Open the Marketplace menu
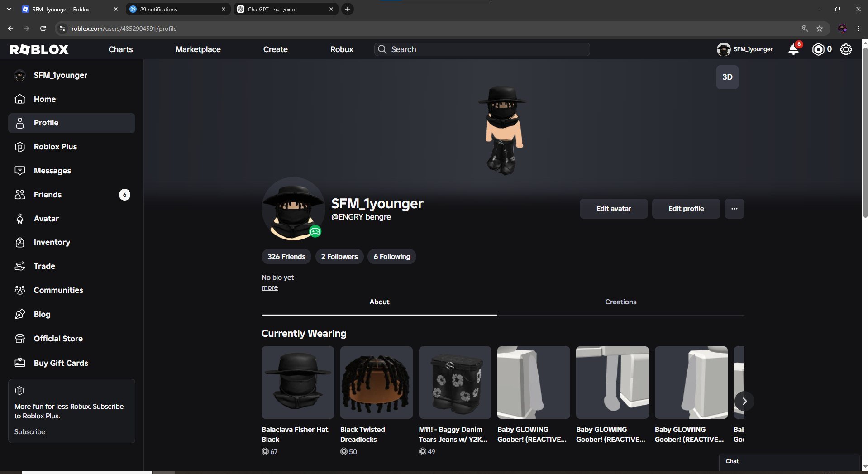This screenshot has width=868, height=474. click(x=198, y=49)
